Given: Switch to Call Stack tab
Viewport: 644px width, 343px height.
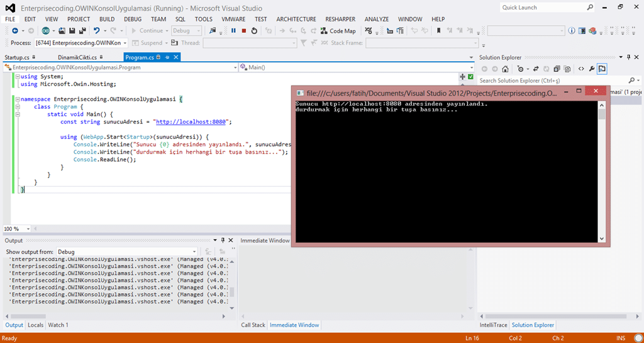Looking at the screenshot, I should (253, 325).
